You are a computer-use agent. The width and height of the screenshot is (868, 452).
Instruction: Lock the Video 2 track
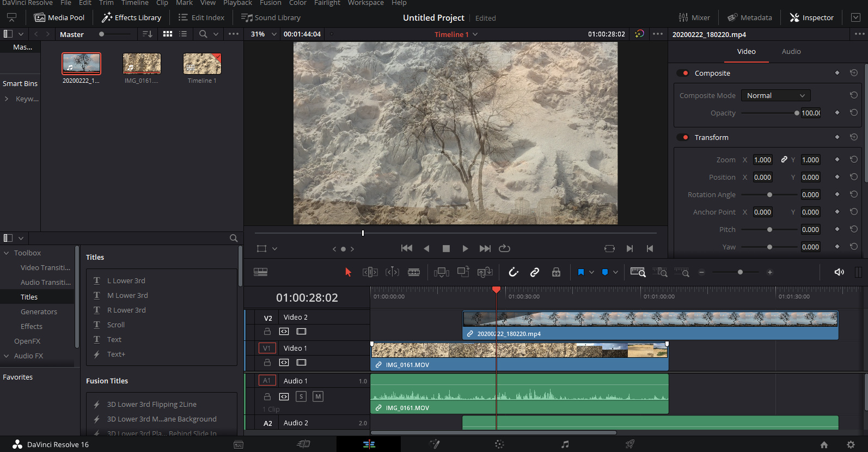[267, 331]
